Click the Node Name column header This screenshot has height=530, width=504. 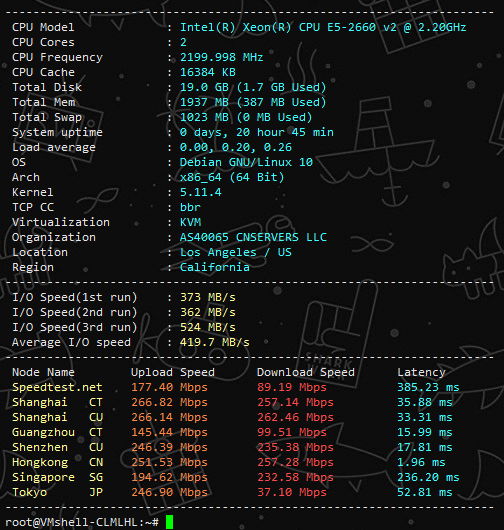tap(43, 372)
